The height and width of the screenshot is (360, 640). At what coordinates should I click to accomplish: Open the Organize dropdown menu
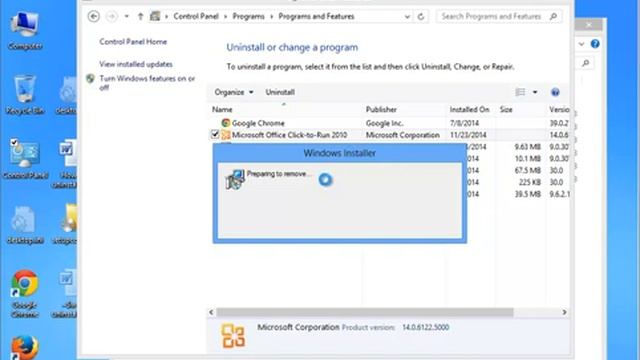point(234,92)
